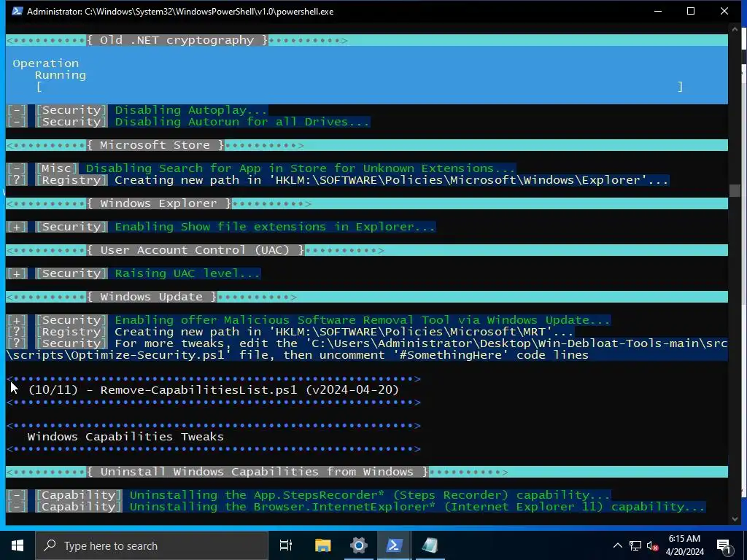Click the 'Browser.InternetExplorer*' capability line
Image resolution: width=747 pixels, height=560 pixels.
[x=417, y=507]
